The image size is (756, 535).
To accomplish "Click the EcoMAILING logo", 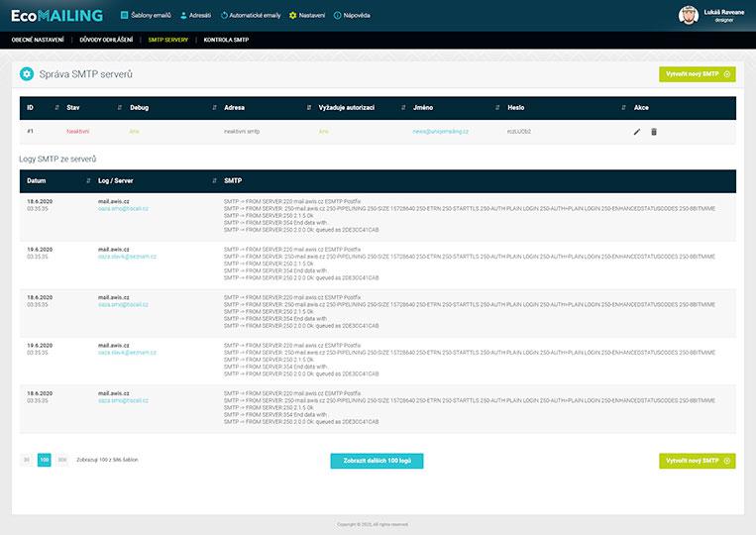I will [56, 16].
